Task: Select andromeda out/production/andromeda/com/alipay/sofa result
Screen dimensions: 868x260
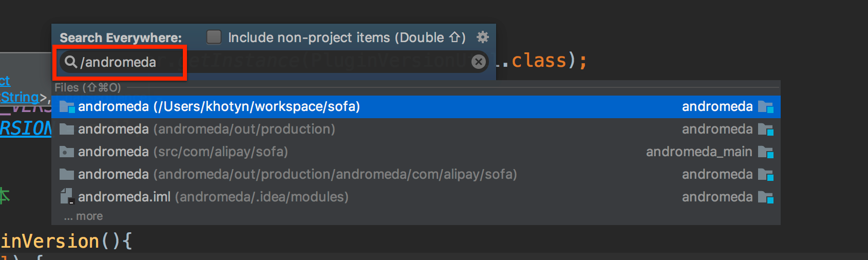Action: [x=416, y=174]
